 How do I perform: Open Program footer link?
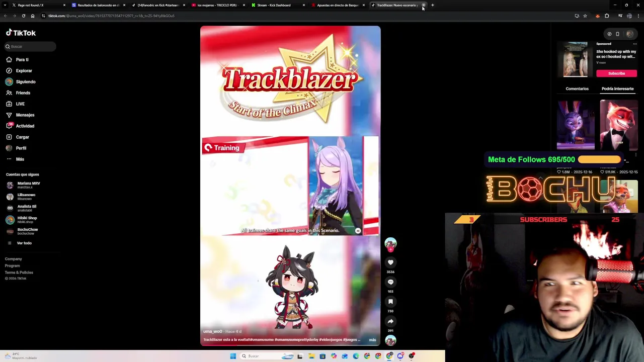point(13,265)
